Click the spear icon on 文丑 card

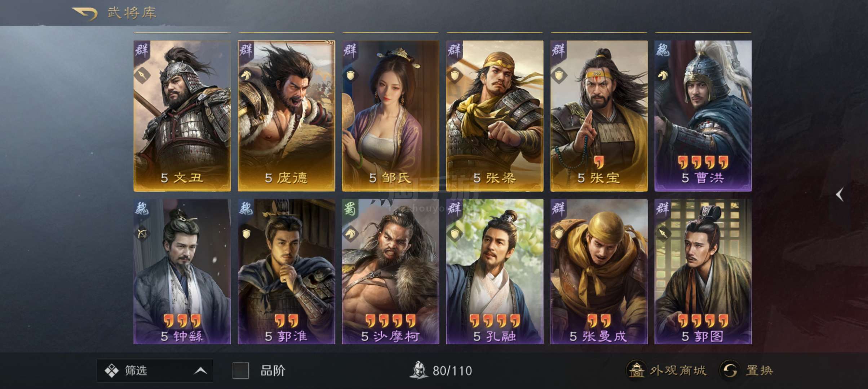(x=142, y=75)
